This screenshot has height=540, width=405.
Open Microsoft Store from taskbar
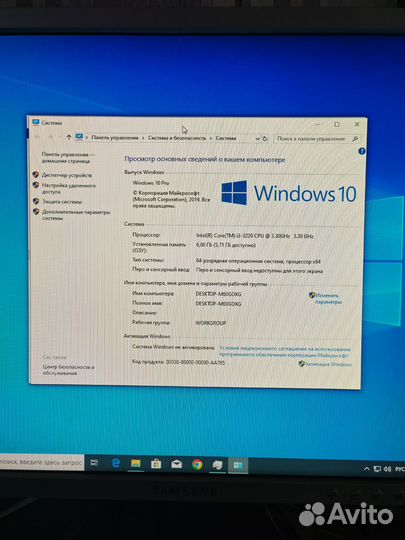[x=156, y=464]
